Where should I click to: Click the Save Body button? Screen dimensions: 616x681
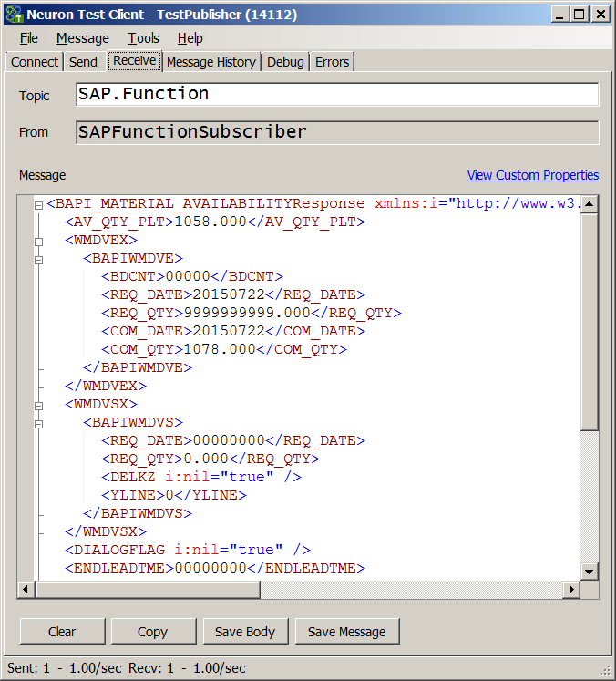[245, 631]
